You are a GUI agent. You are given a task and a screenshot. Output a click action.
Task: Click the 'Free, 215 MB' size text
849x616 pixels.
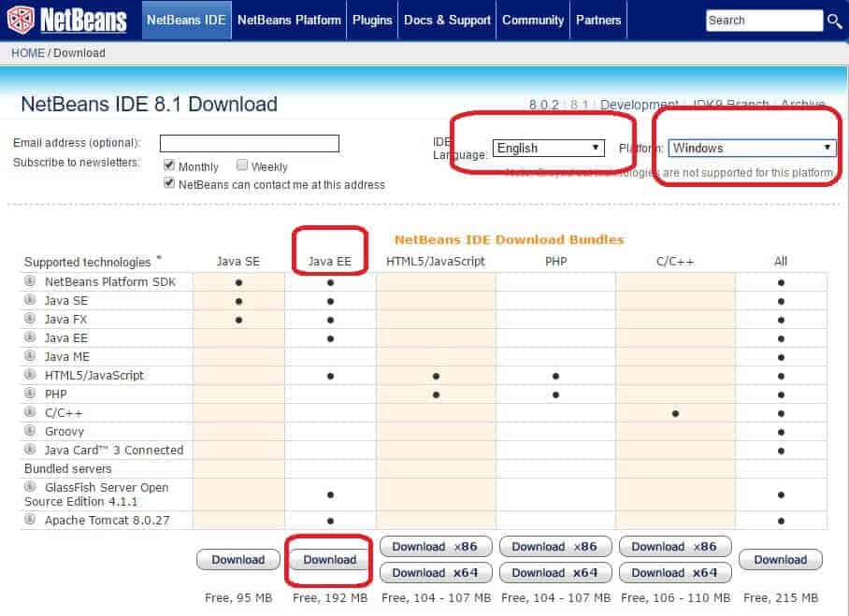(x=780, y=598)
